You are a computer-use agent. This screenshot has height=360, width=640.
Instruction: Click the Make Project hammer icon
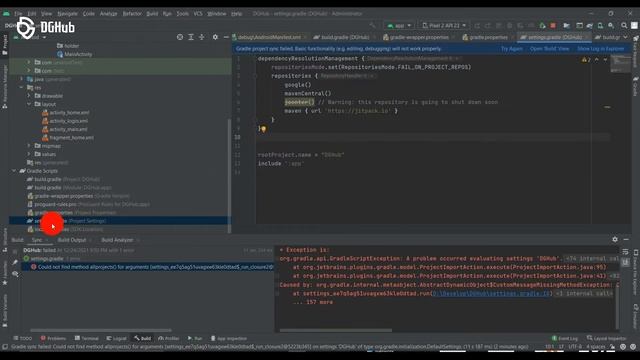(372, 25)
